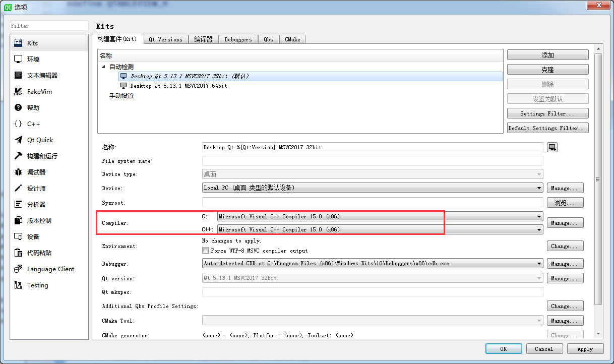Click Manage next to Compiler
The width and height of the screenshot is (614, 364).
point(565,223)
